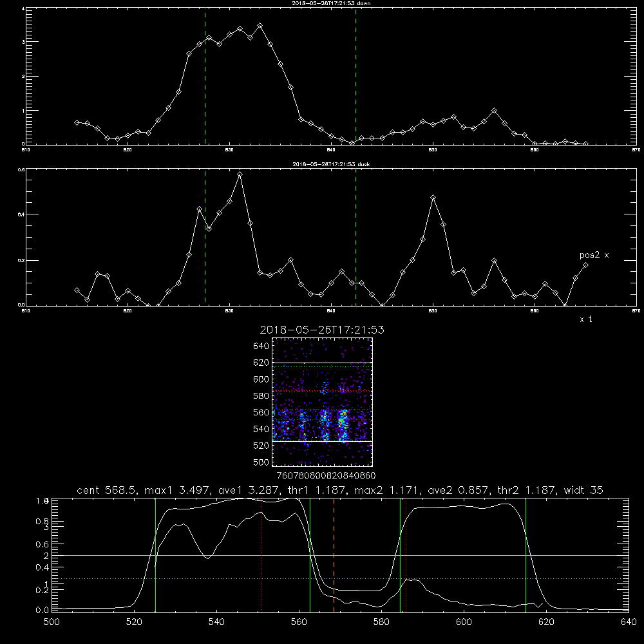This screenshot has width=644, height=644.
Task: Click the dusk plot title text
Action: [331, 164]
